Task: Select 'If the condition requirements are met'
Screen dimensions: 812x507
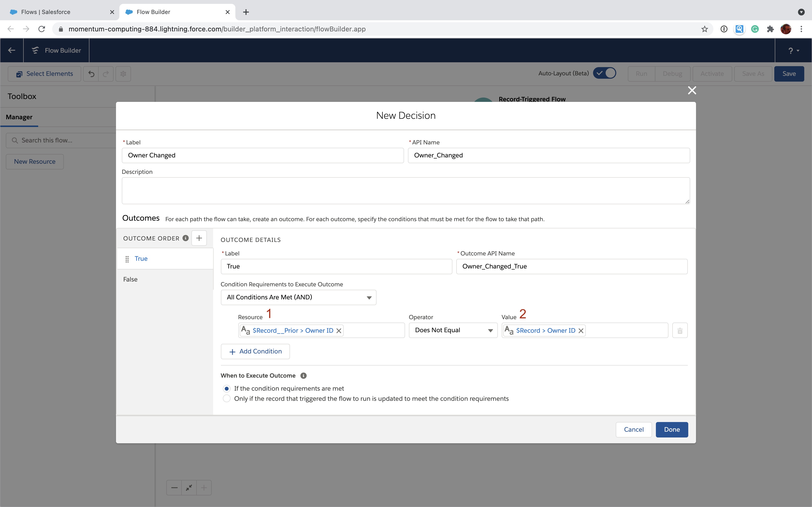Action: coord(227,388)
